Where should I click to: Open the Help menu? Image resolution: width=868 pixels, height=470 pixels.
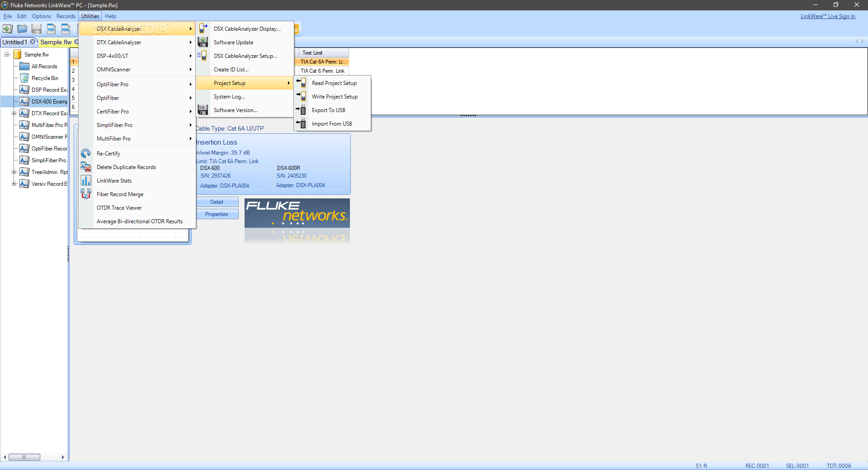tap(110, 16)
